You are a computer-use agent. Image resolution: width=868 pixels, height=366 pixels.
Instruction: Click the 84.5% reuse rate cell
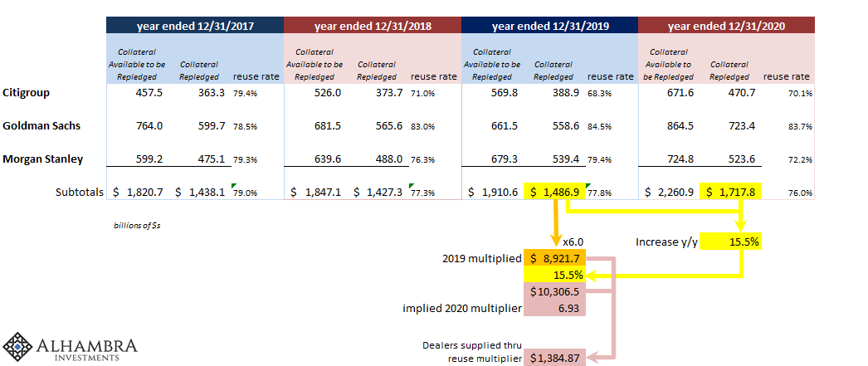coord(599,127)
